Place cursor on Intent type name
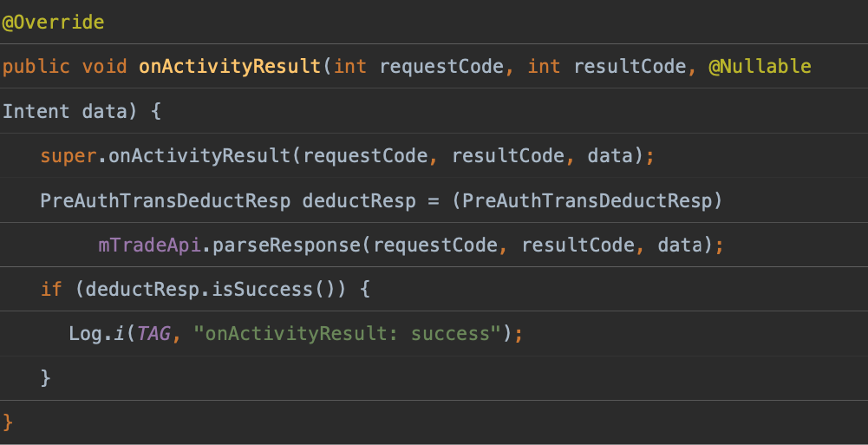 point(36,111)
